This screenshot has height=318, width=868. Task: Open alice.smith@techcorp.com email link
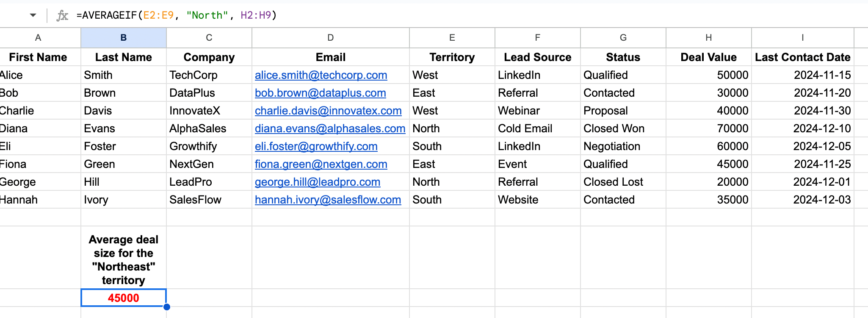click(321, 75)
